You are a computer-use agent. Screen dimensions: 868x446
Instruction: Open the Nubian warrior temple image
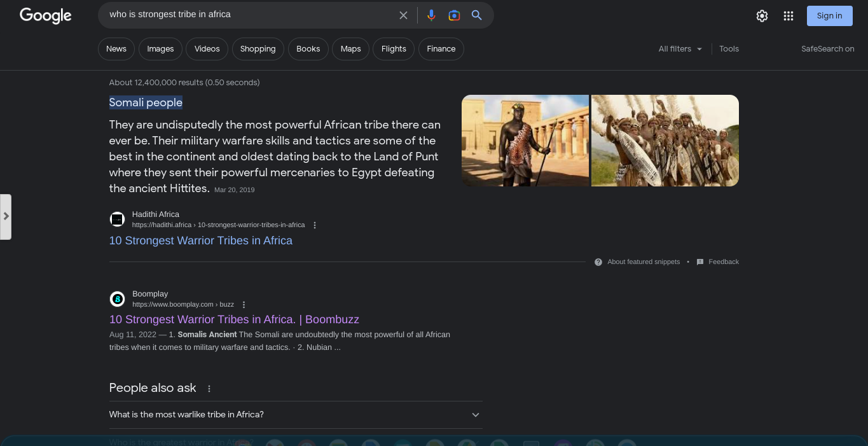[x=525, y=141]
